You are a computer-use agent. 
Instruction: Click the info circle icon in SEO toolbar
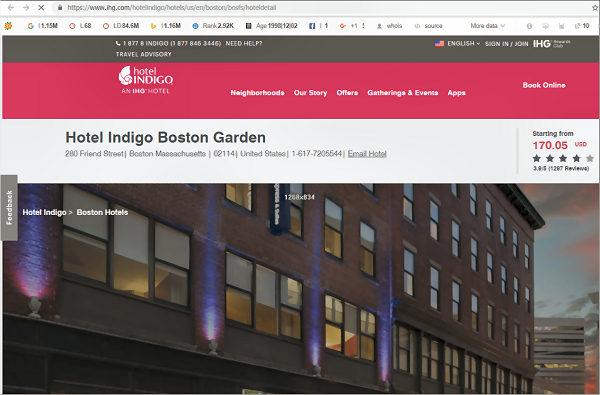click(x=529, y=26)
